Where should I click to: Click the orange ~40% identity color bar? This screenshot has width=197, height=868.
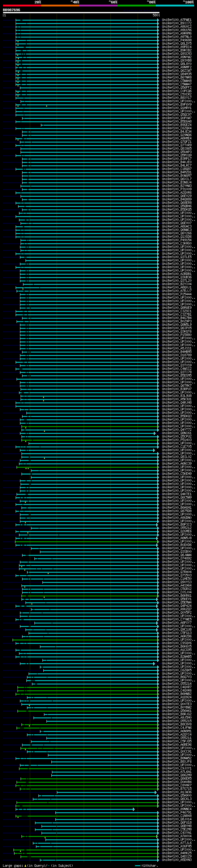click(60, 6)
